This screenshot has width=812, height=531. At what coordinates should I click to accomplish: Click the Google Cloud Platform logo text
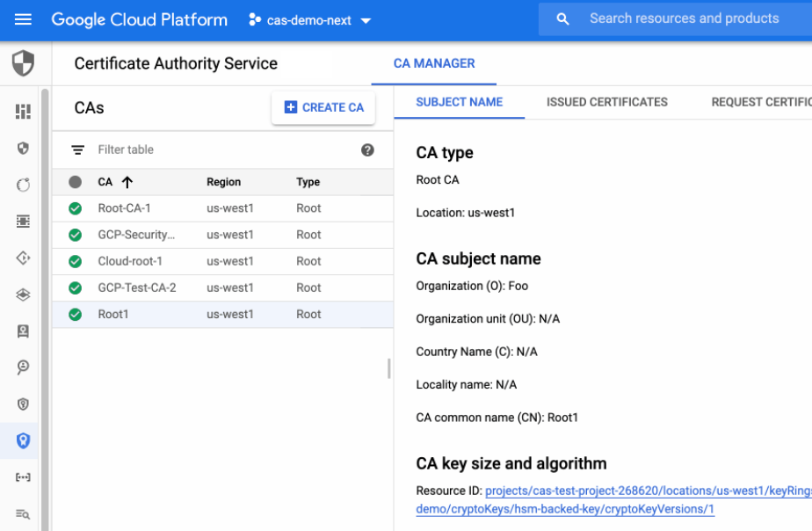point(140,19)
